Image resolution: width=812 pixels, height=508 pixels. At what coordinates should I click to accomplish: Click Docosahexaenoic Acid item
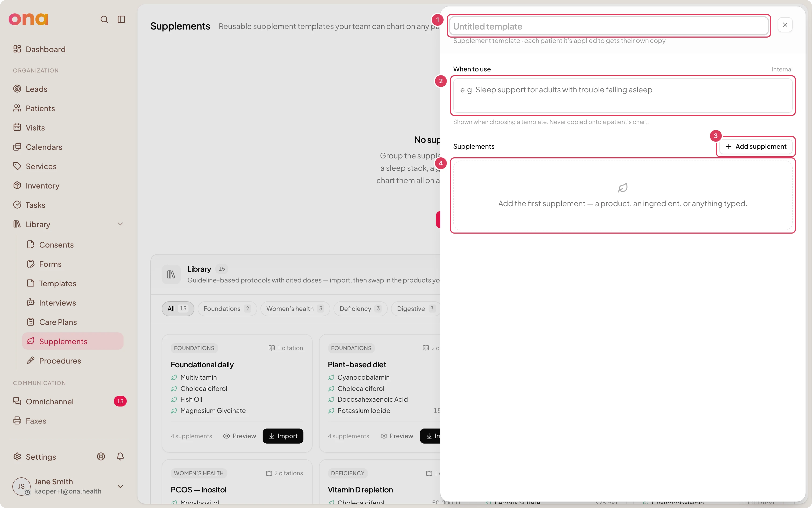pos(373,400)
